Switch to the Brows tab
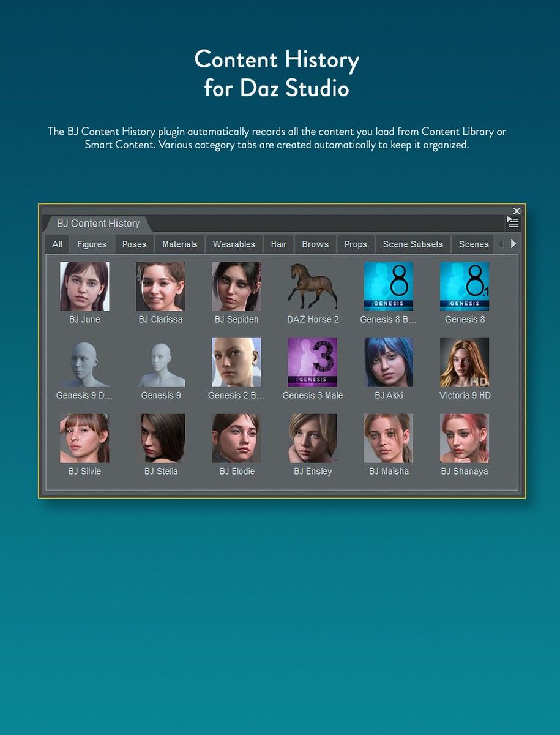560x735 pixels. click(315, 244)
